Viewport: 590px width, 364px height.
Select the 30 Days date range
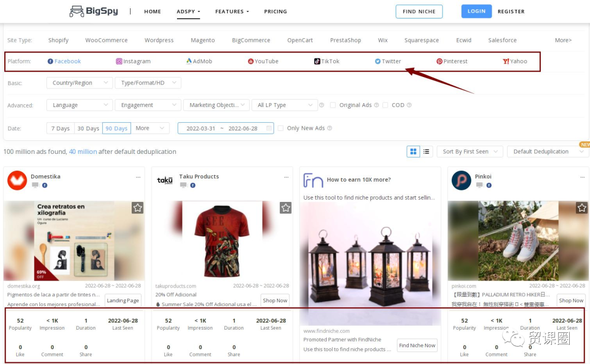tap(88, 128)
